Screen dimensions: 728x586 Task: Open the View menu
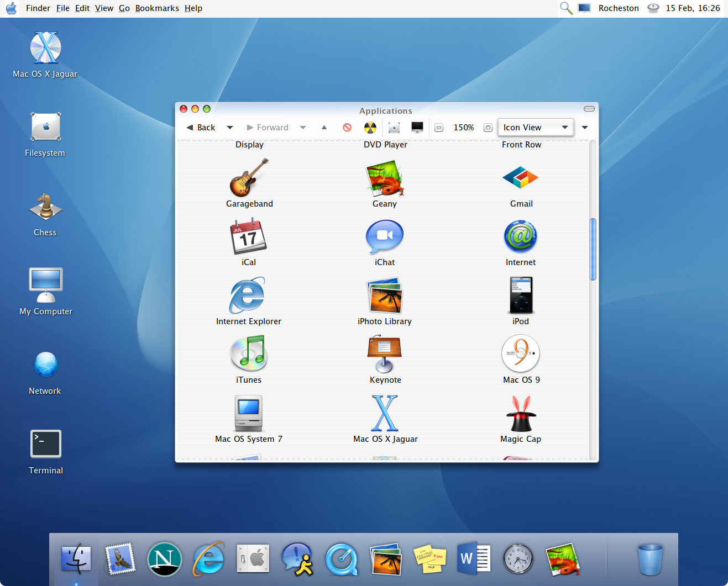click(104, 8)
